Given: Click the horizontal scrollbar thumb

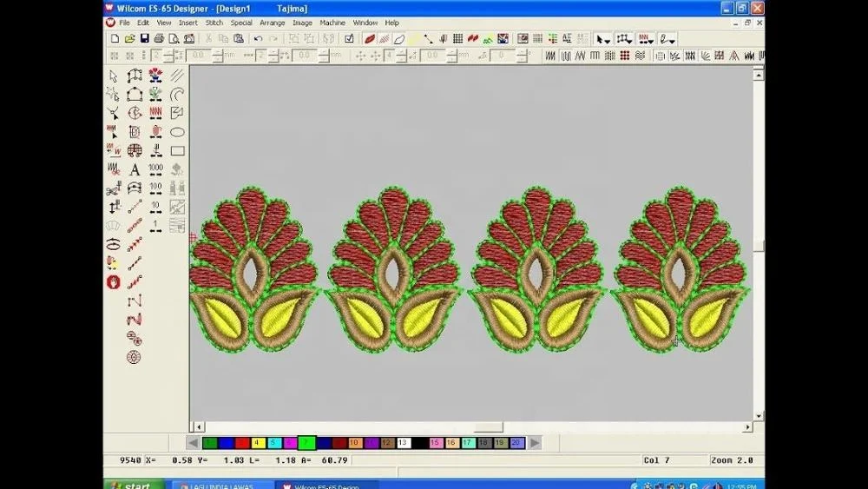Looking at the screenshot, I should coord(488,427).
